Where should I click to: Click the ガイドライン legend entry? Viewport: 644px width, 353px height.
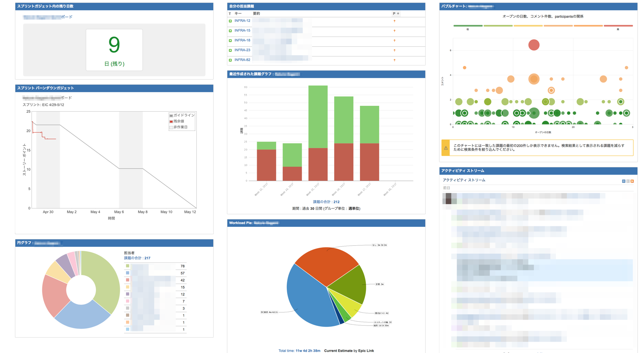click(182, 115)
